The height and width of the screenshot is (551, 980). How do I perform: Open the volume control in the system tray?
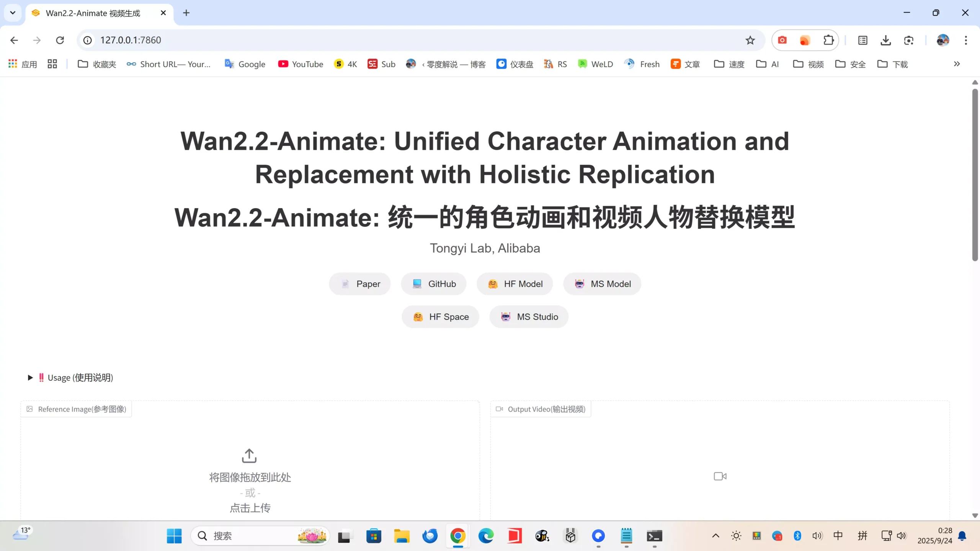(x=817, y=536)
